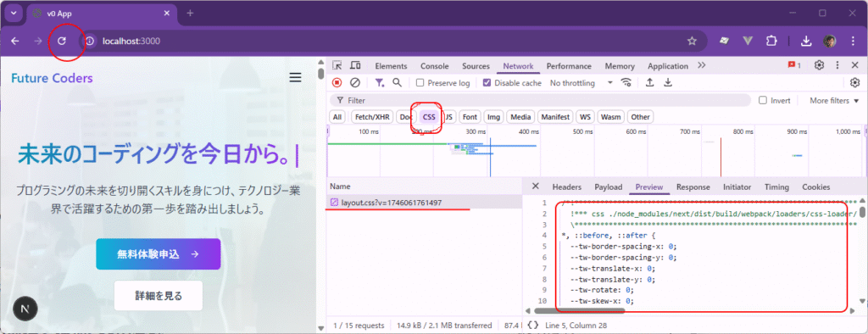
Task: Bookmark this page with the star
Action: click(692, 41)
